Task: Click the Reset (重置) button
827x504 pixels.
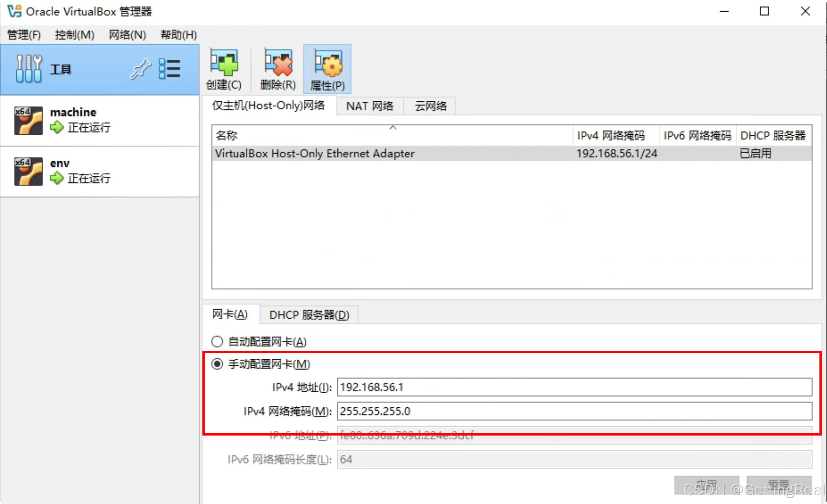Action: 779,485
